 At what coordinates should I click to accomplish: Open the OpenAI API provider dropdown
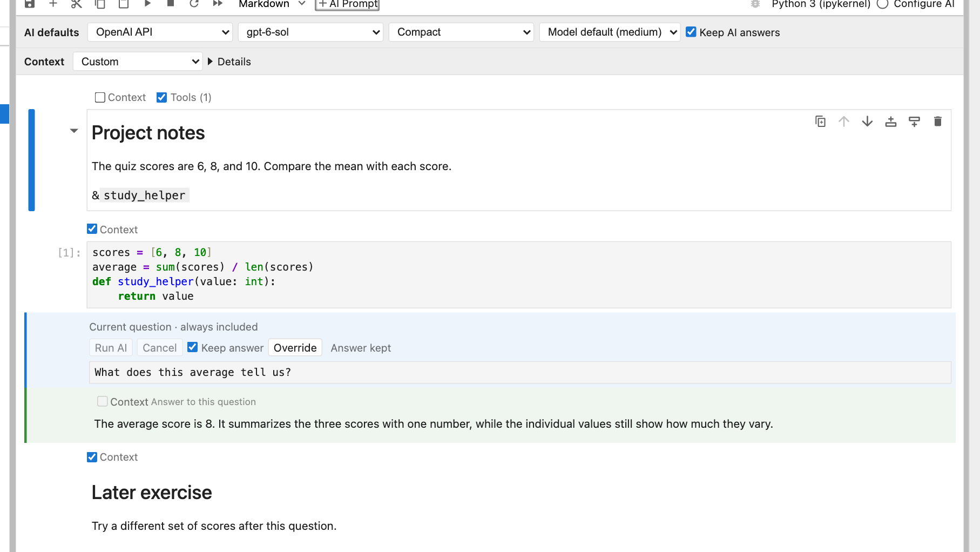160,32
